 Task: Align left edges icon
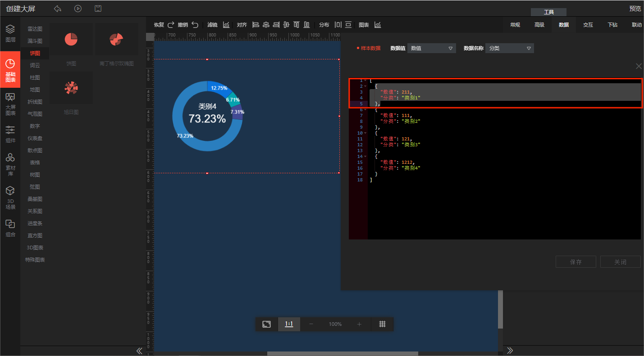256,25
